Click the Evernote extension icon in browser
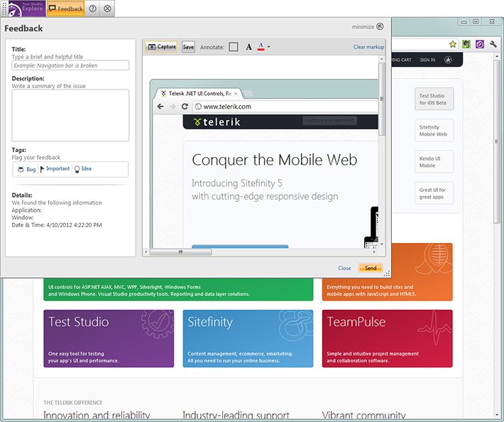This screenshot has height=422, width=504. 466,44
